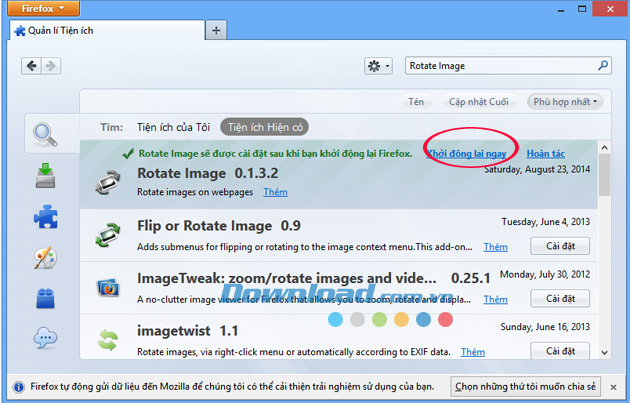Click the ImageTweak add-on icon
Image resolution: width=630 pixels, height=403 pixels.
click(108, 288)
